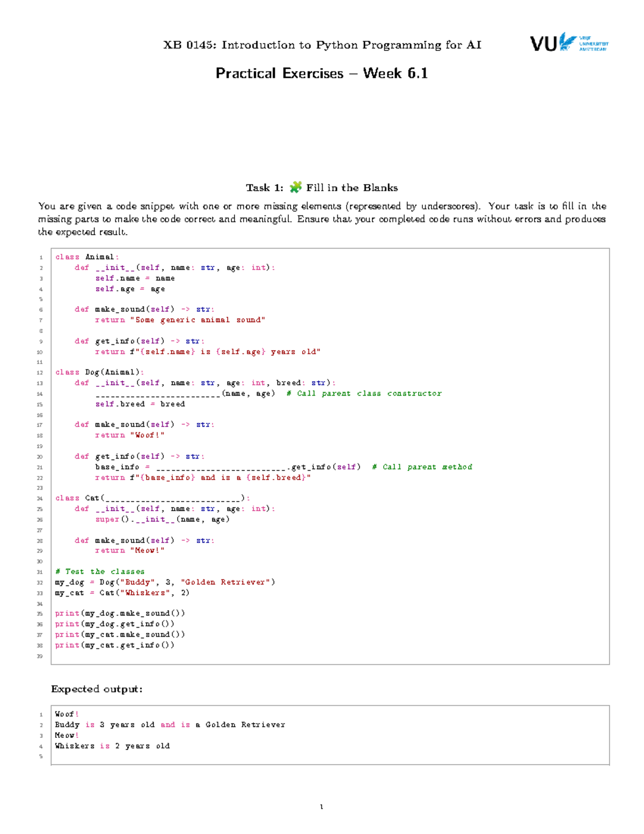The height and width of the screenshot is (834, 644).
Task: Click the line 'print(my_cat.get_info())'
Action: coord(115,645)
